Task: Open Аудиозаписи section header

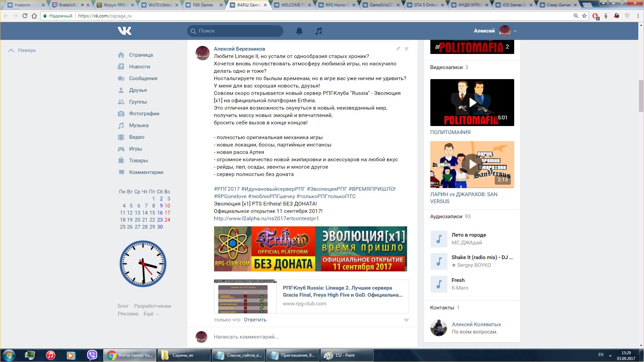Action: pyautogui.click(x=450, y=217)
